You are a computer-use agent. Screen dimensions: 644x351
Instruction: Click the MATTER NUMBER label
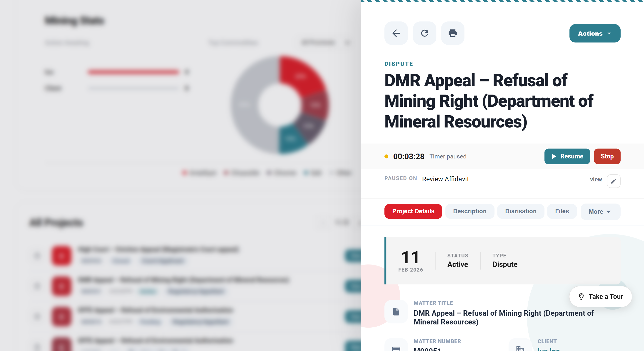[437, 341]
